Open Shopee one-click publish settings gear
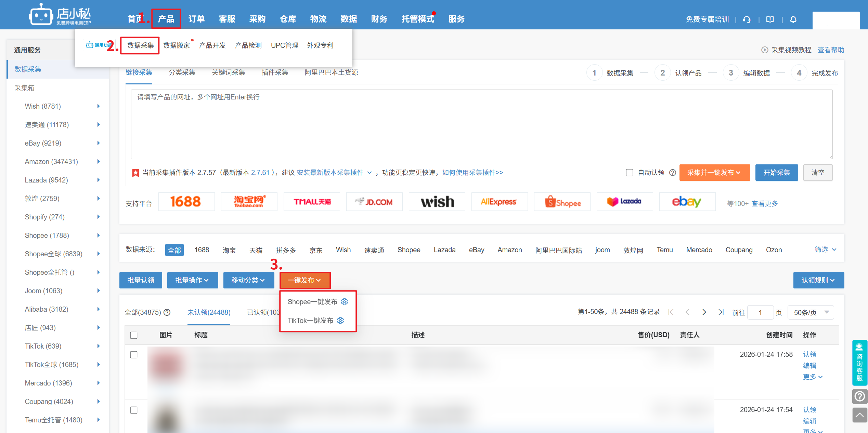The width and height of the screenshot is (868, 433). (x=345, y=302)
